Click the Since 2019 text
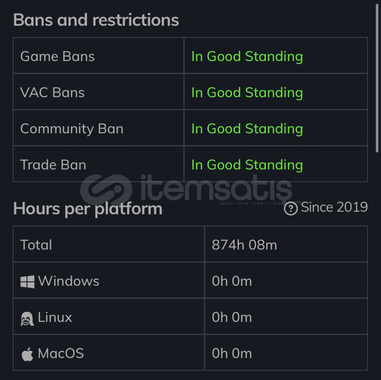The height and width of the screenshot is (380, 381). [x=334, y=207]
